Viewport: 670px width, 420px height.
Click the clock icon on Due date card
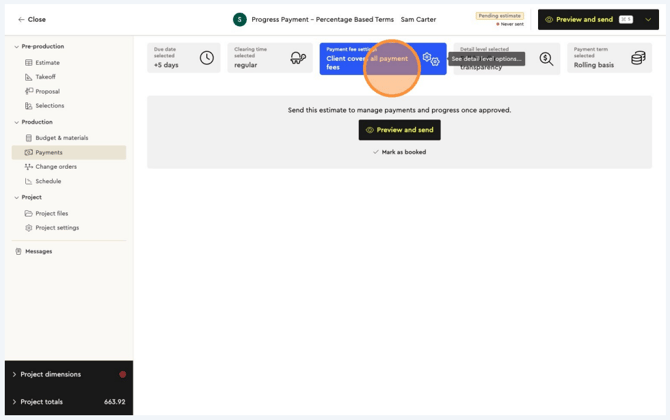coord(206,58)
